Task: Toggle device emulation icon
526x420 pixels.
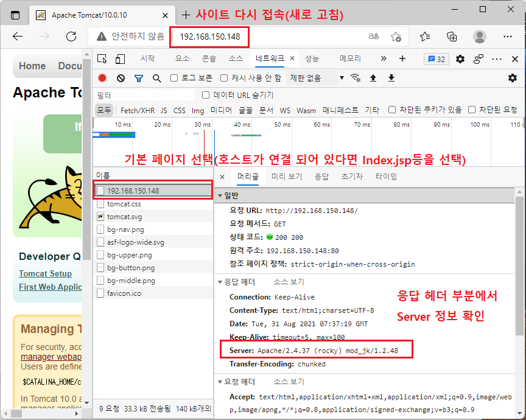Action: click(120, 59)
